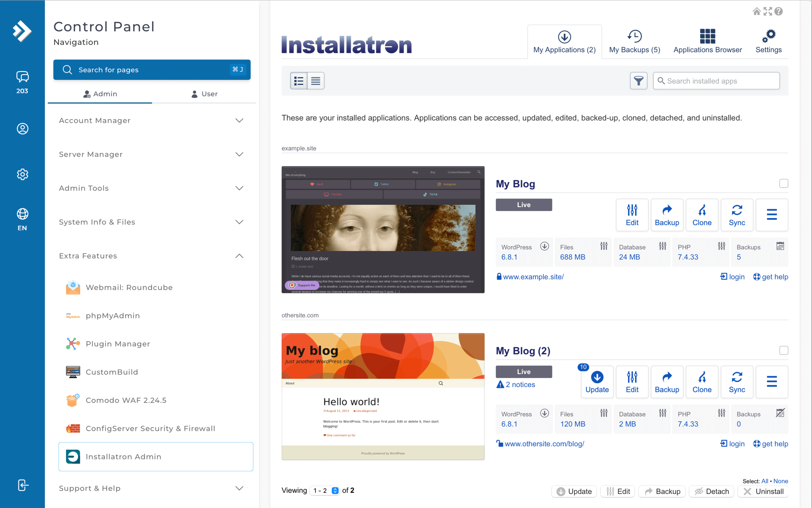Open the filter funnel button

coord(638,81)
